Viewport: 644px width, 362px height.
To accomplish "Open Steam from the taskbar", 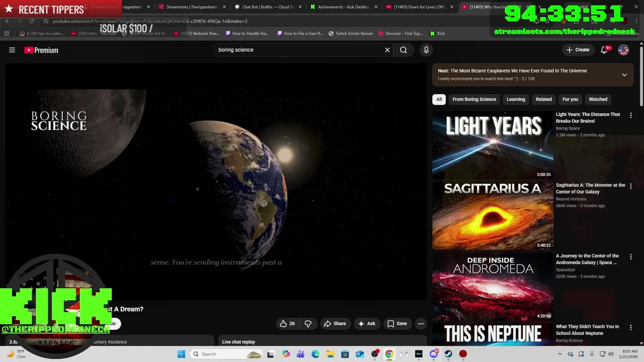I will (x=448, y=354).
